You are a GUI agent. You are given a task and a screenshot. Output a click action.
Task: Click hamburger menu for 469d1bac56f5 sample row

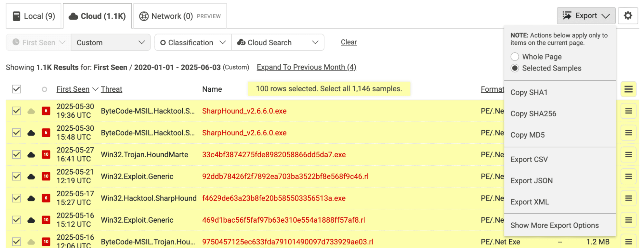(628, 220)
